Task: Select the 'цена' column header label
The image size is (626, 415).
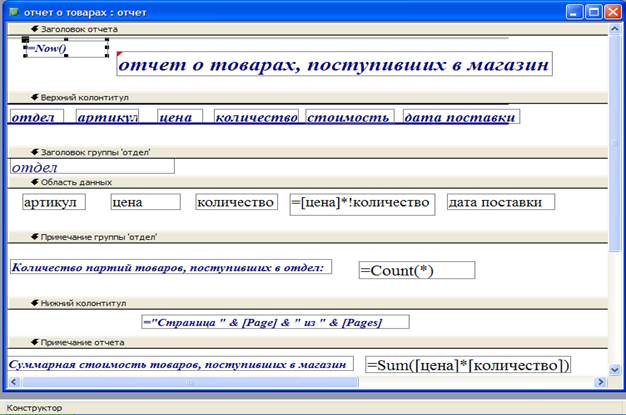Action: pyautogui.click(x=180, y=116)
